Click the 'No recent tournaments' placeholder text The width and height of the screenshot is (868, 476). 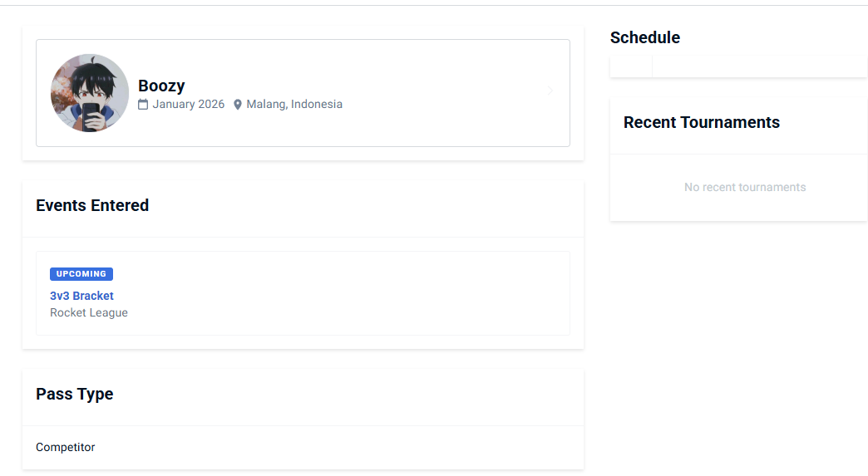coord(745,188)
